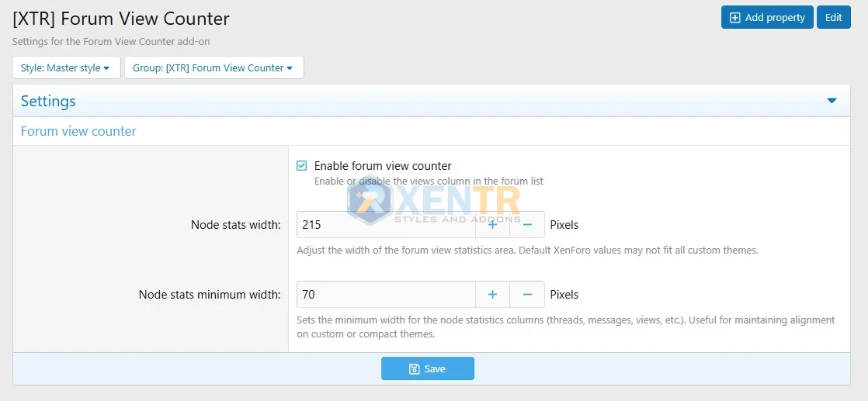Increase Node stats width with plus icon
This screenshot has height=401, width=868.
tap(492, 225)
